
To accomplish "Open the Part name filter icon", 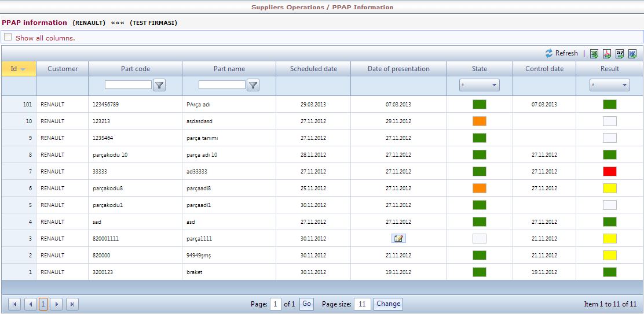I will 254,85.
